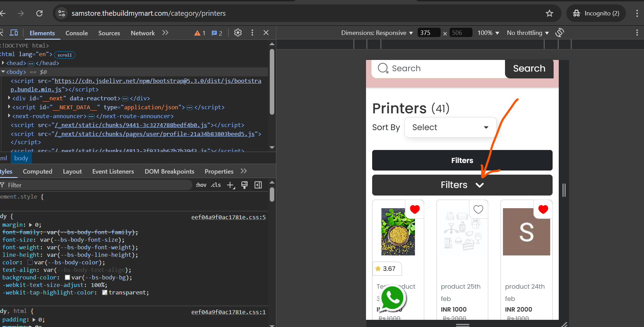Image resolution: width=644 pixels, height=327 pixels.
Task: Edit the viewport height field 506
Action: point(461,33)
